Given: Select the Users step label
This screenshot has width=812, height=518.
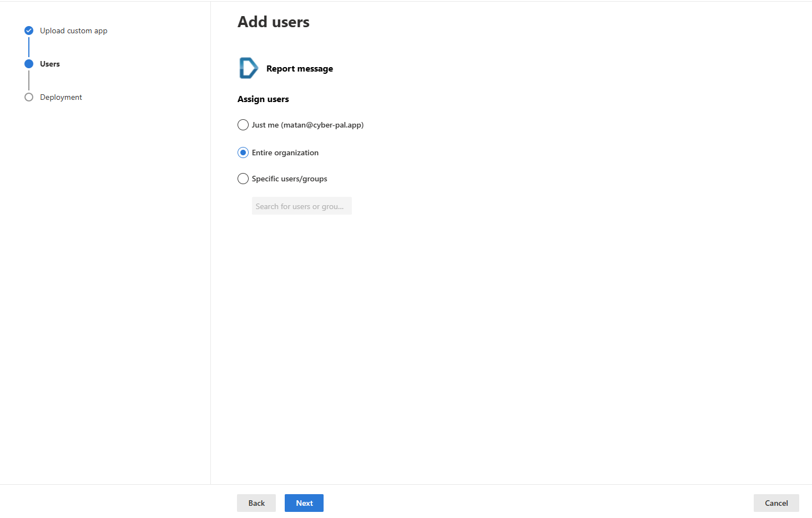Looking at the screenshot, I should (x=50, y=64).
